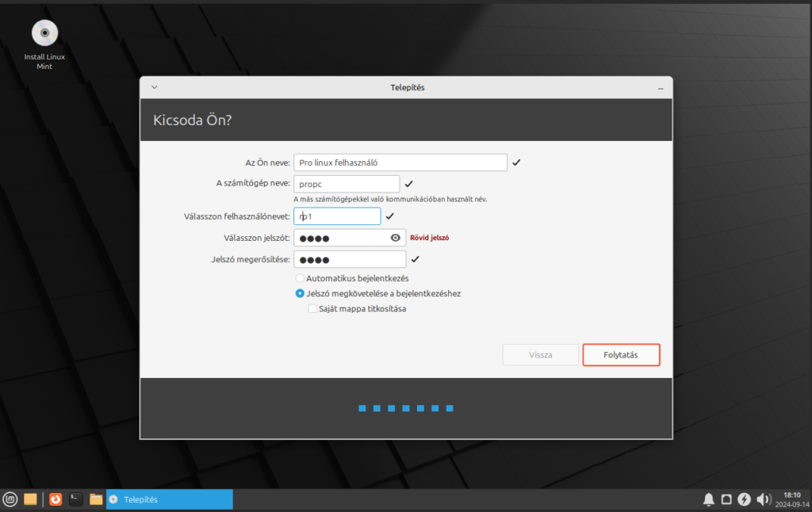Open the Linux Mint start menu
812x512 pixels.
(x=10, y=499)
